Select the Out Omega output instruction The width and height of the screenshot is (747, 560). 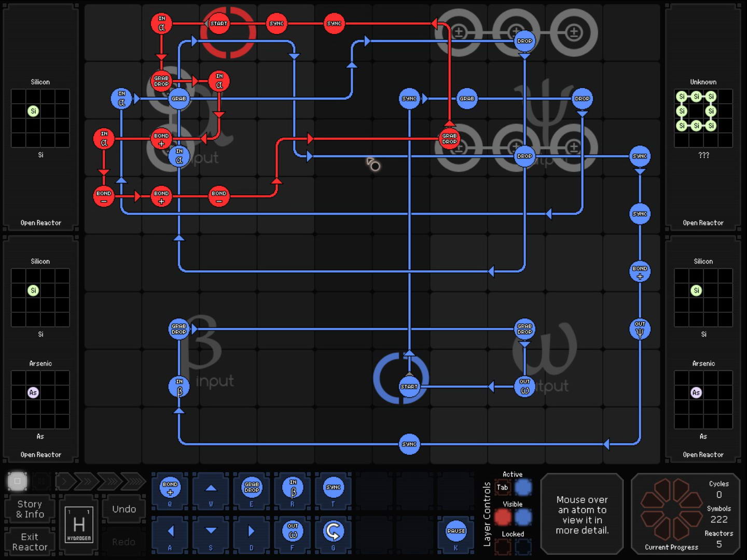click(293, 531)
